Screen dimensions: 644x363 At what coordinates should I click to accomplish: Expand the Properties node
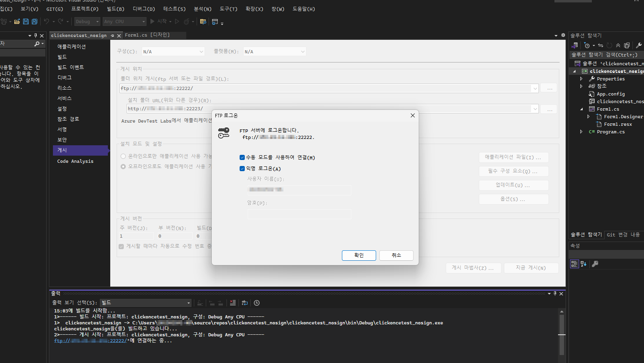click(x=582, y=79)
